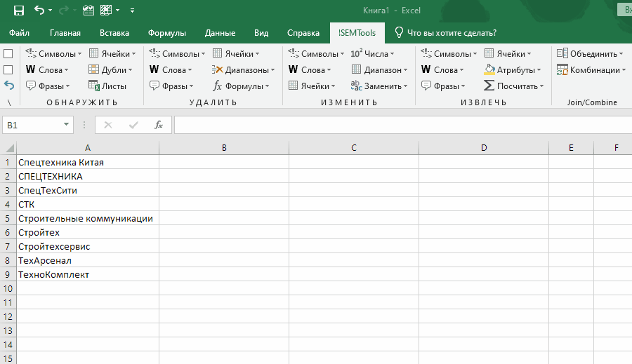Viewport: 632px width, 364px height.
Task: Select cell with 'ТехАрсенал'
Action: (x=88, y=260)
